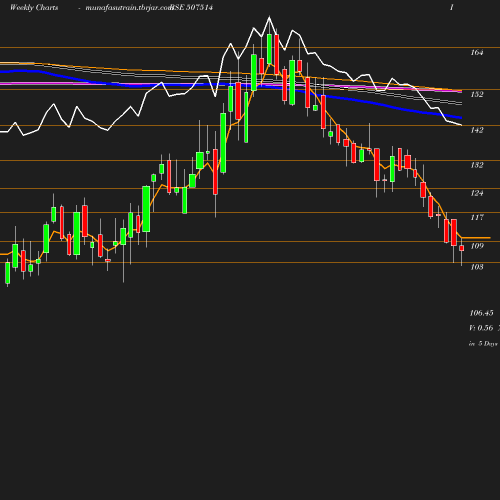Click the 142 price axis label
This screenshot has width=500, height=500.
coord(477,130)
